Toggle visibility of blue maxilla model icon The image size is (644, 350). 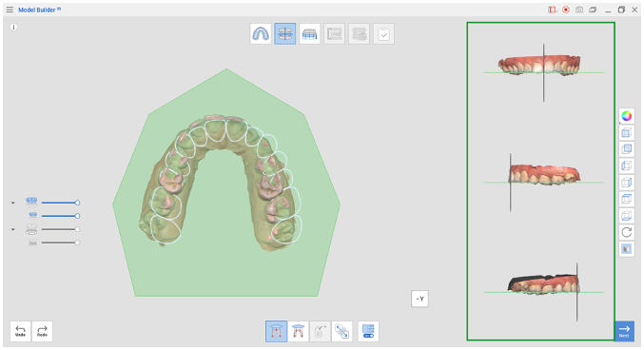coord(31,203)
